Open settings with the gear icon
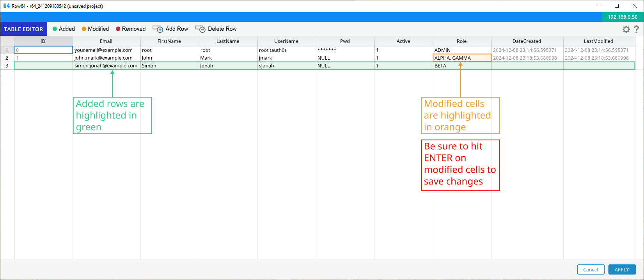 pyautogui.click(x=626, y=29)
